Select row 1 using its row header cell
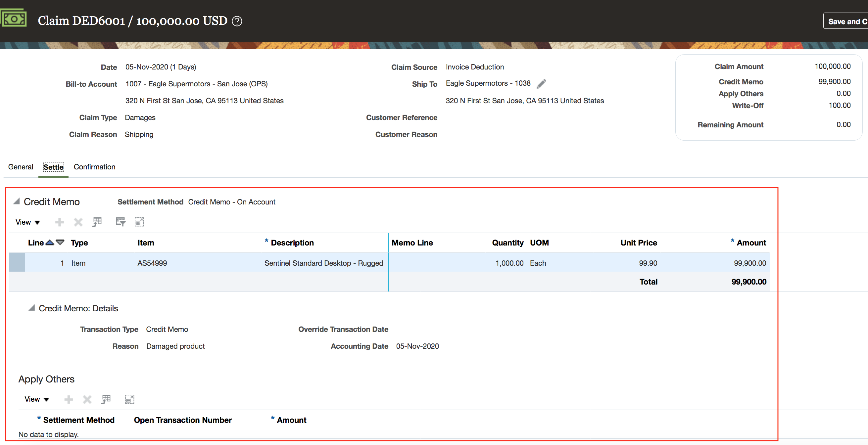This screenshot has height=445, width=868. coord(17,262)
